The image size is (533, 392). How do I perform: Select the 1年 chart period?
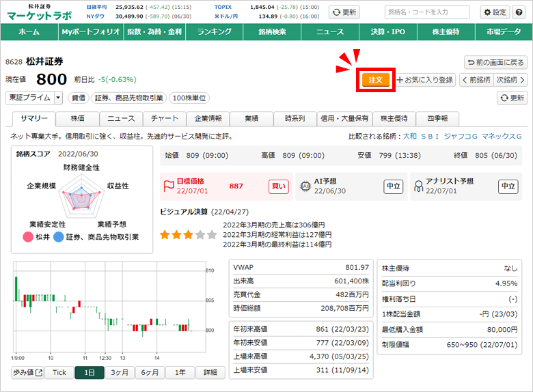[180, 373]
